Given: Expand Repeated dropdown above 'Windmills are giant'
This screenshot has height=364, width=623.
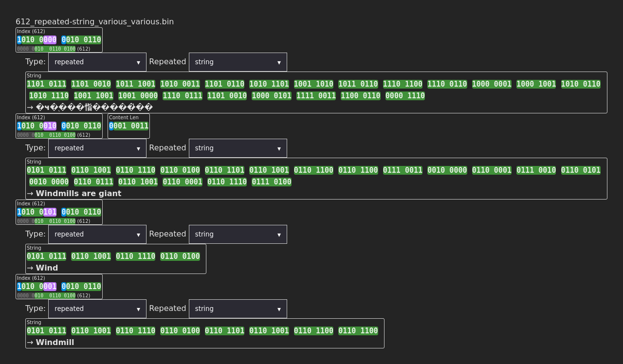Looking at the screenshot, I should tap(238, 148).
